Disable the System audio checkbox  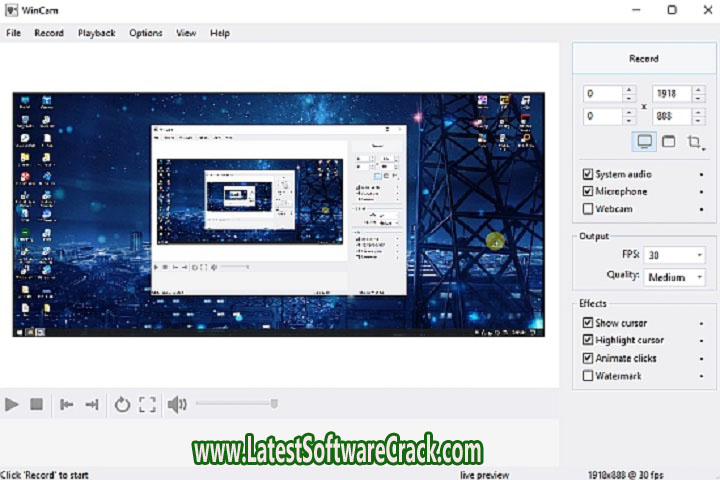pyautogui.click(x=588, y=174)
